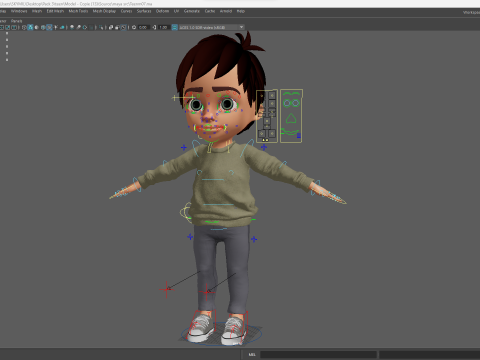Toggle the safe action icon
Screen dimensions: 480x360
click(x=7, y=27)
